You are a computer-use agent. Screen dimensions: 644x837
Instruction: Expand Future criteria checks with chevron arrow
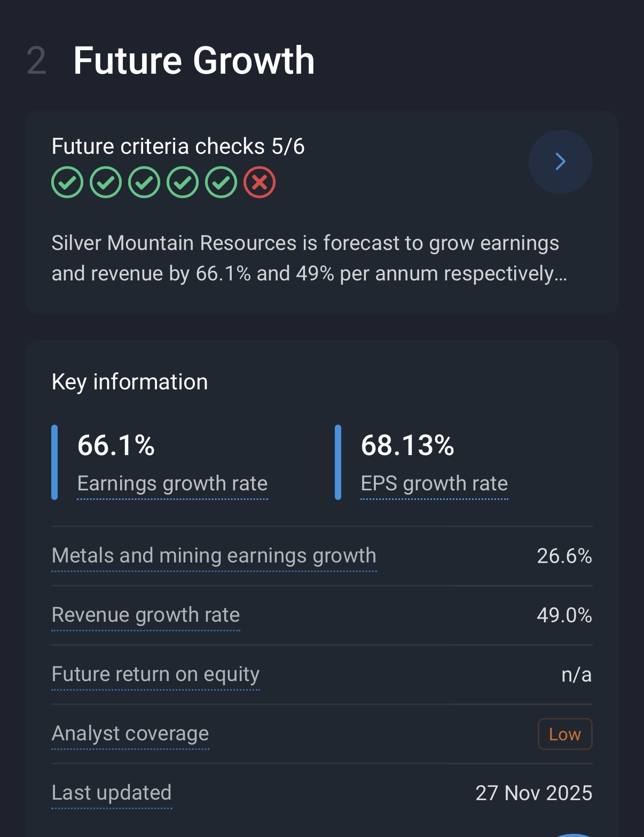pos(560,161)
